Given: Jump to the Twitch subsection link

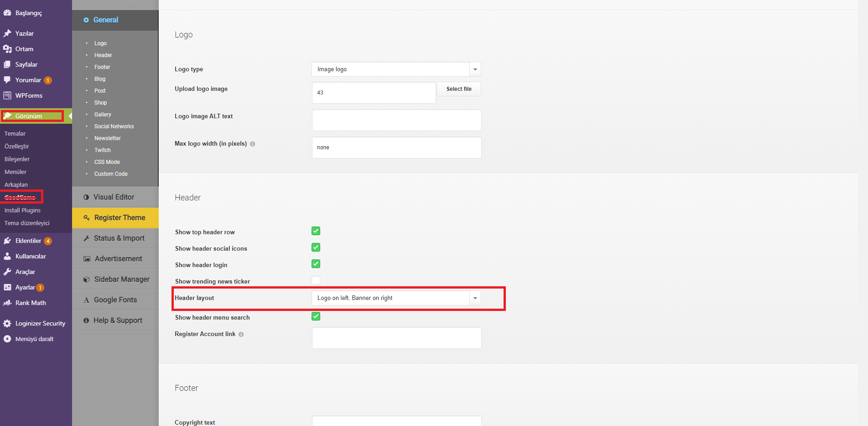Looking at the screenshot, I should click(x=103, y=150).
